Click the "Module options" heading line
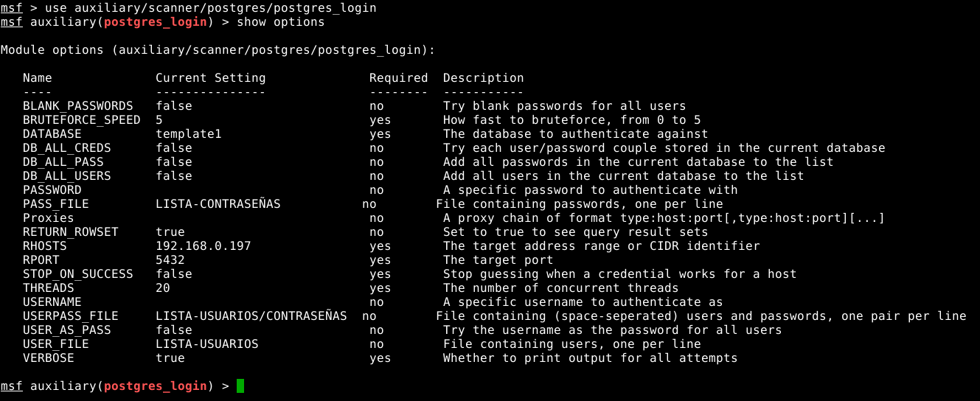The width and height of the screenshot is (980, 401). coord(218,50)
